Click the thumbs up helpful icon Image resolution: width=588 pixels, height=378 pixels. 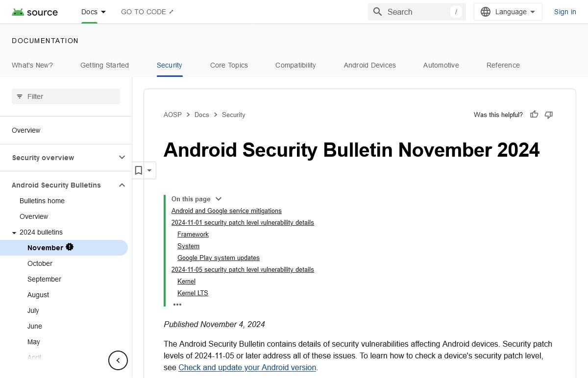click(534, 115)
